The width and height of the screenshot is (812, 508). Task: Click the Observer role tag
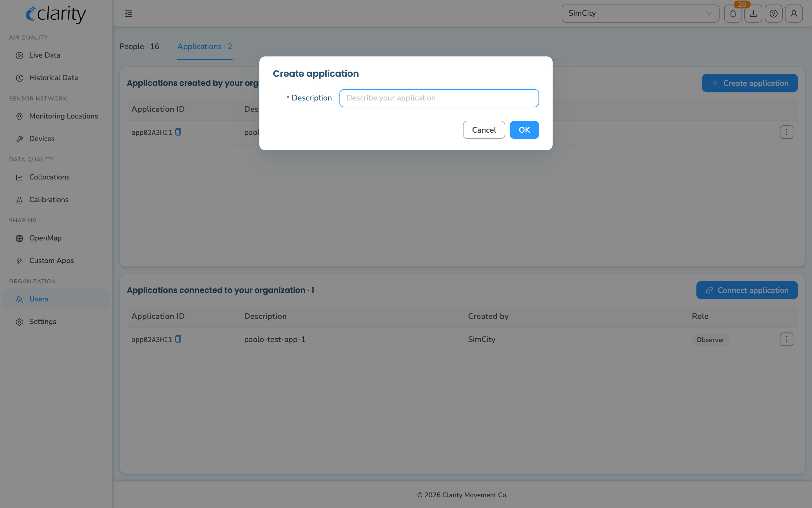[710, 340]
